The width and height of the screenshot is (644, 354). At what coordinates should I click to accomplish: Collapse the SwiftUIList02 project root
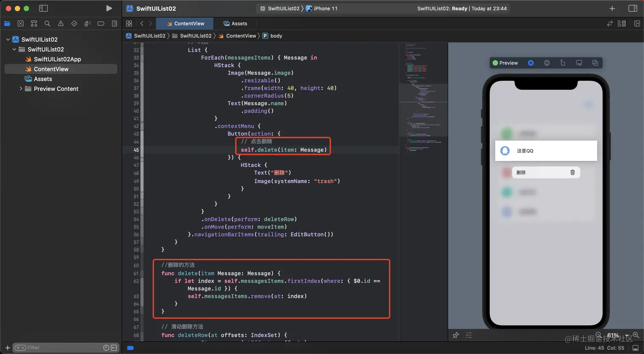coord(8,39)
